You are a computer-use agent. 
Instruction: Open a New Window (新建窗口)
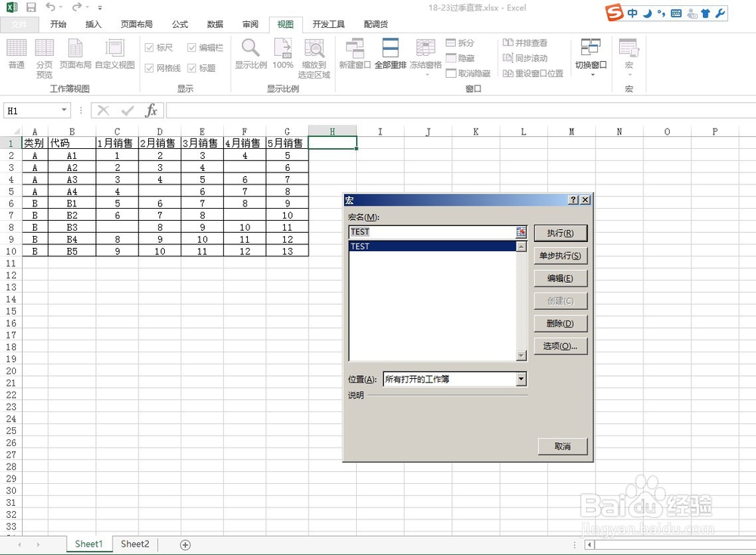[355, 54]
